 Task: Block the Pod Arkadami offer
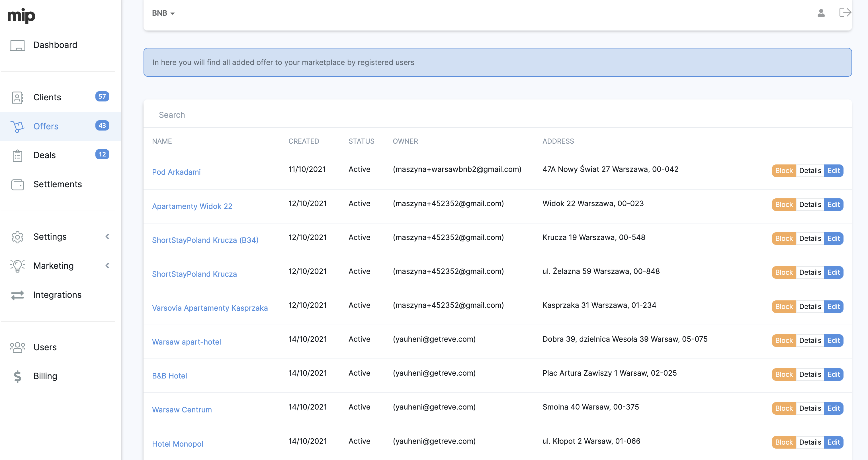click(x=783, y=171)
